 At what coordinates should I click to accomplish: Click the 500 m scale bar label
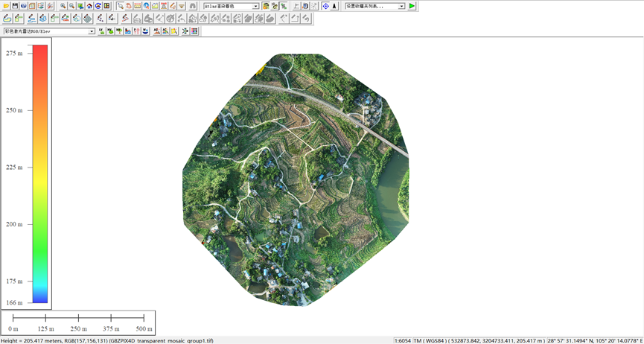[144, 329]
